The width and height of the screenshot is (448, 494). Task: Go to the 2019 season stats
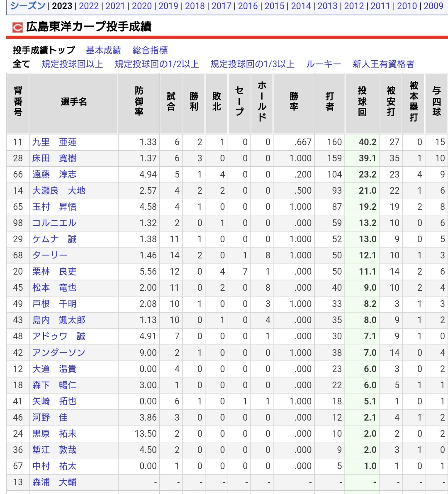coord(168,6)
